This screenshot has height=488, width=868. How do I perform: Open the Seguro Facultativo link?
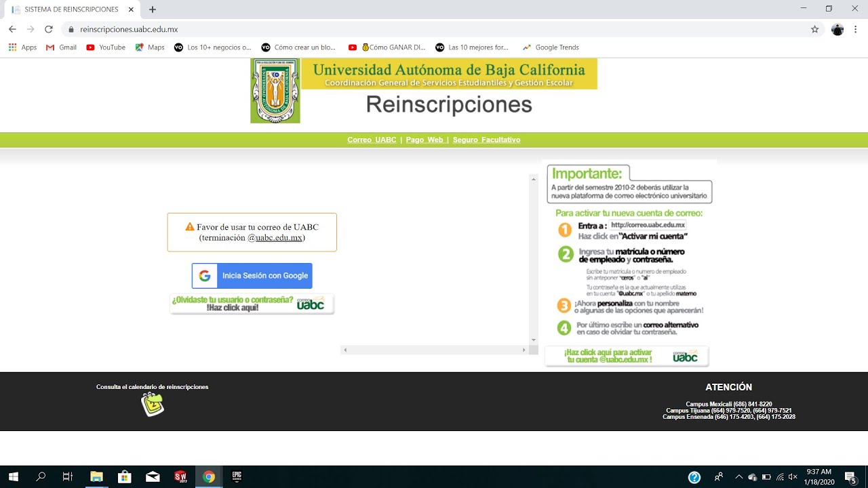click(x=486, y=140)
